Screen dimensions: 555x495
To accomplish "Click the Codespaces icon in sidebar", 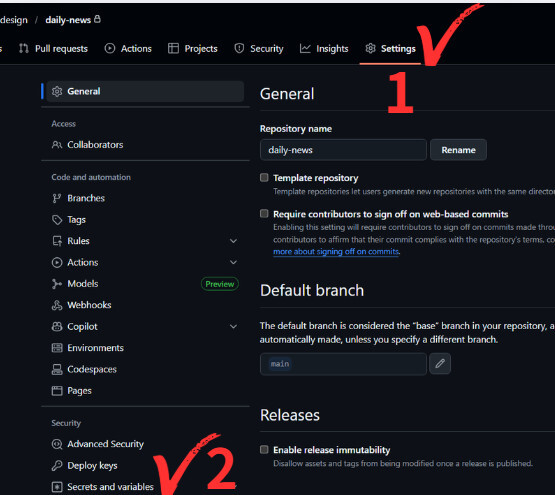I will [57, 369].
